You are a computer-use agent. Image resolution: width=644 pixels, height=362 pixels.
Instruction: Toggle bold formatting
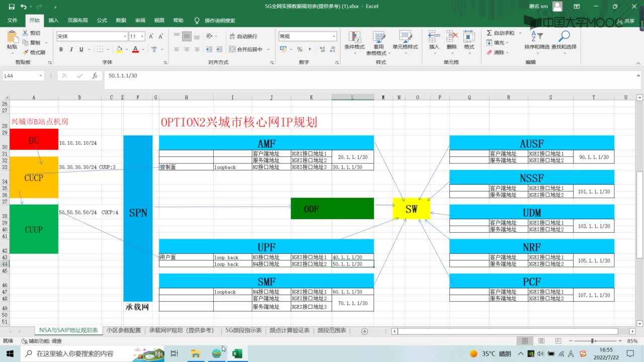[x=61, y=49]
